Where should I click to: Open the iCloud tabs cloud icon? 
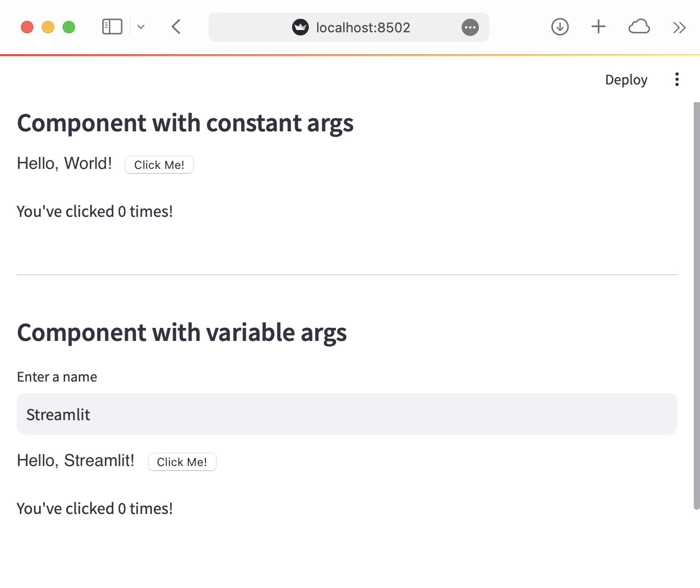point(639,27)
